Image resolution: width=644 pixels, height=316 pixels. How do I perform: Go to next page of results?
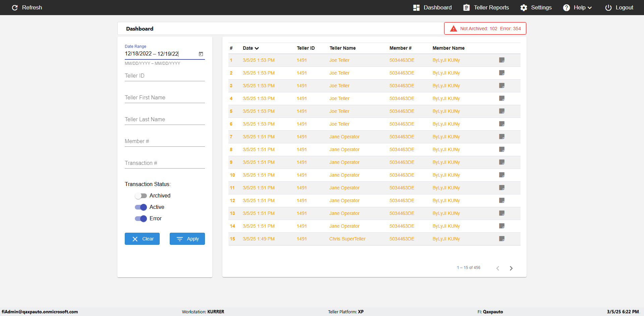coord(511,268)
